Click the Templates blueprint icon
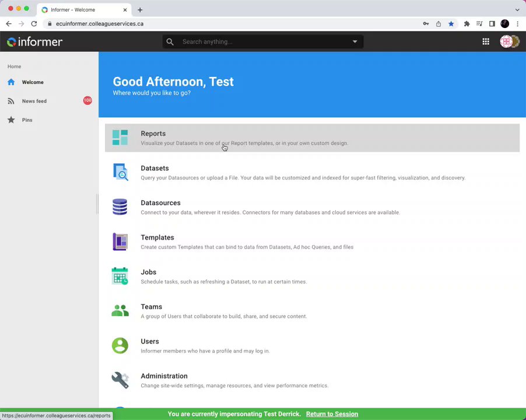The height and width of the screenshot is (420, 526). coord(120,242)
